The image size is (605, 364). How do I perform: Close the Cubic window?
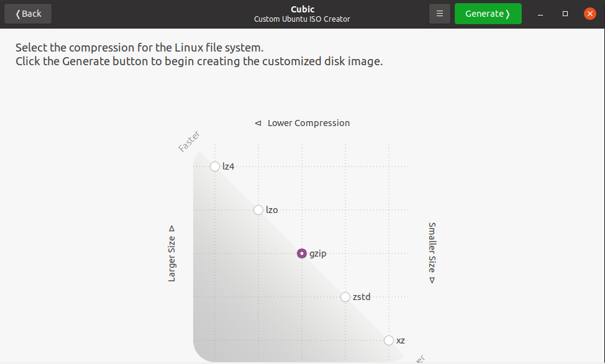(589, 14)
